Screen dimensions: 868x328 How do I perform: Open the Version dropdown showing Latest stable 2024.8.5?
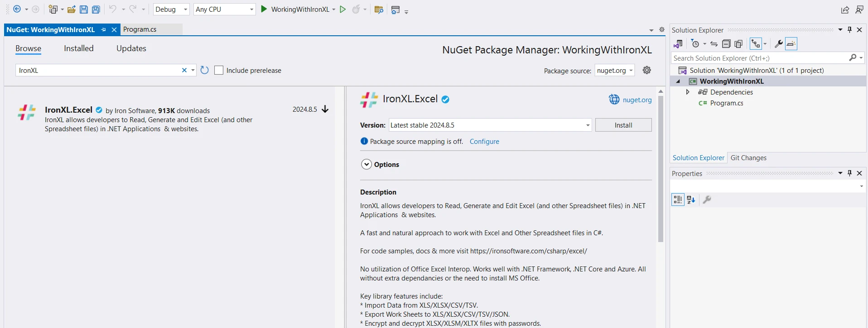(x=490, y=125)
